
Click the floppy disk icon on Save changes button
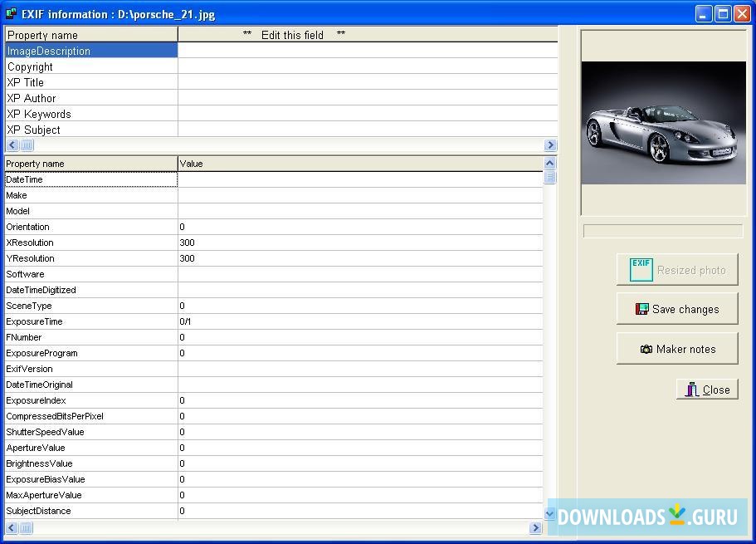click(642, 308)
